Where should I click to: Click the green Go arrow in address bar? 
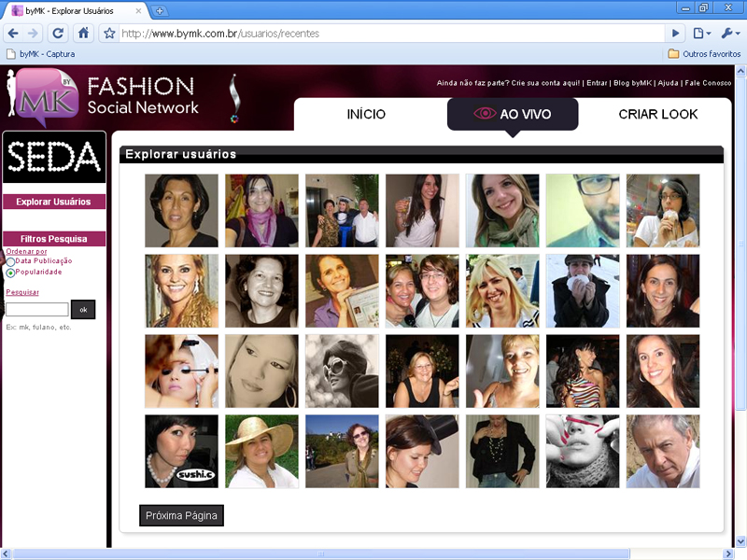[676, 34]
